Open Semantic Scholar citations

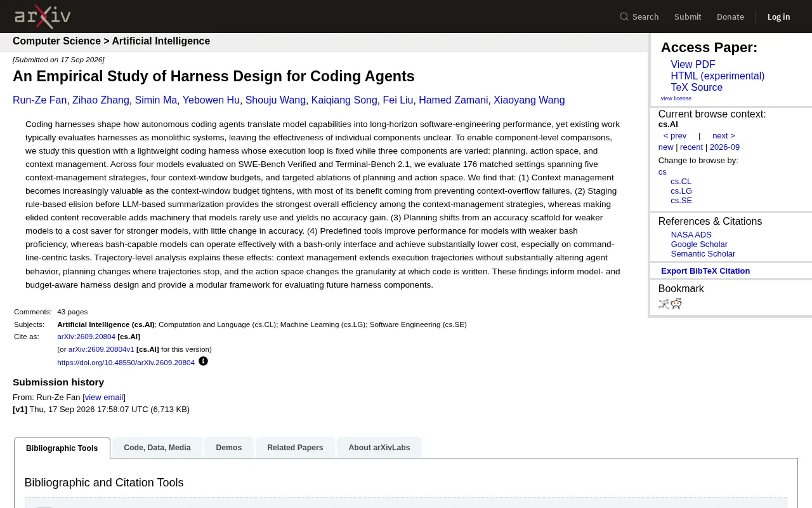coord(703,254)
